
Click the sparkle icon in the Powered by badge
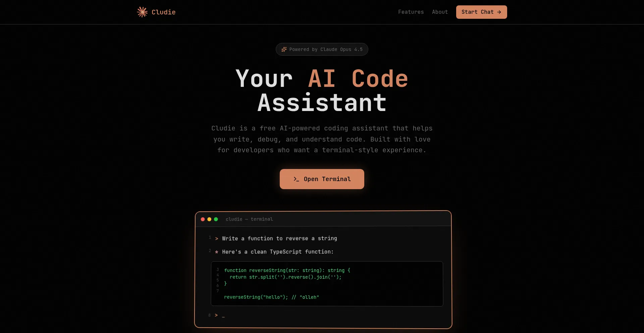(x=284, y=49)
